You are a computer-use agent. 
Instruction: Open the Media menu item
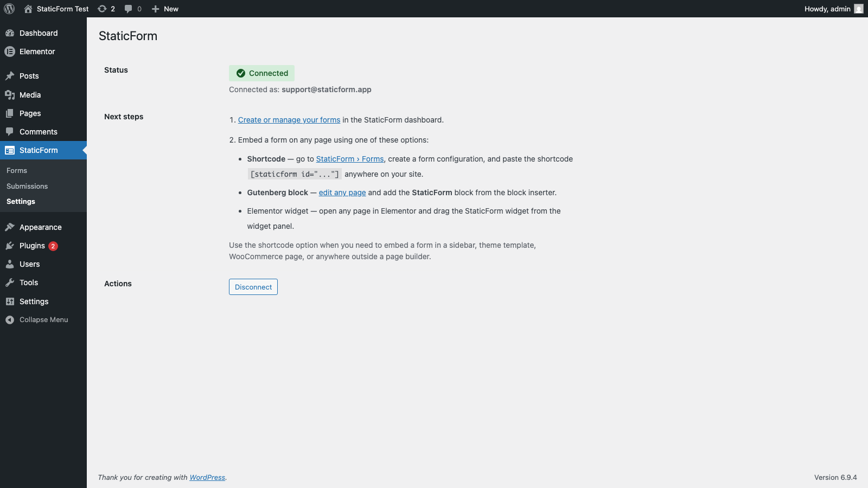[x=30, y=95]
